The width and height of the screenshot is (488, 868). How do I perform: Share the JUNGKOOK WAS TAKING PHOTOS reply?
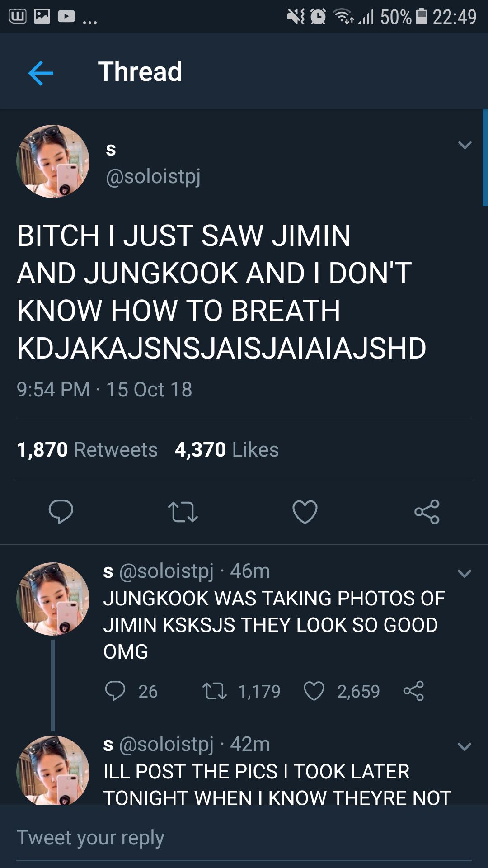coord(413,691)
